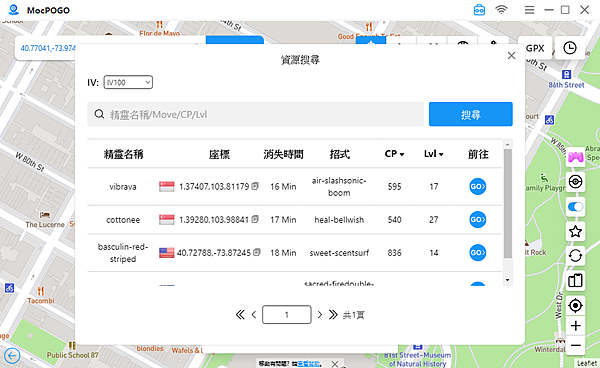
Task: Click the 座標 column header
Action: coord(219,154)
